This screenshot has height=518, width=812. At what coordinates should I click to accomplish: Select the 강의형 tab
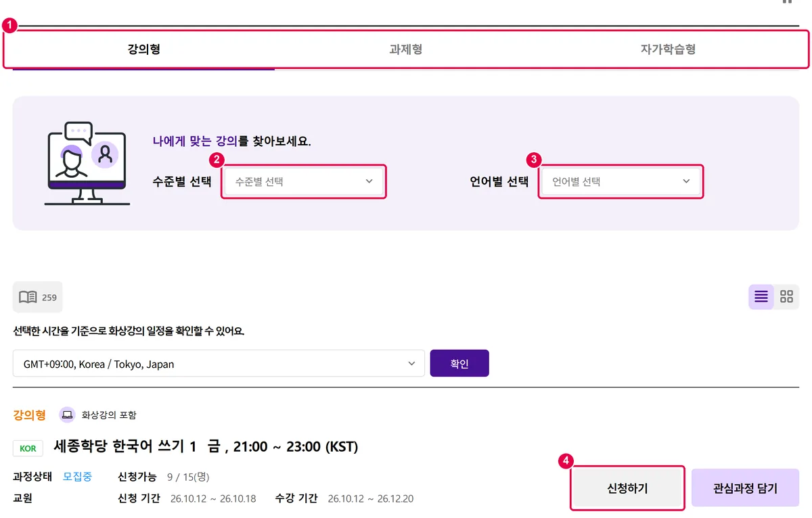pos(143,49)
